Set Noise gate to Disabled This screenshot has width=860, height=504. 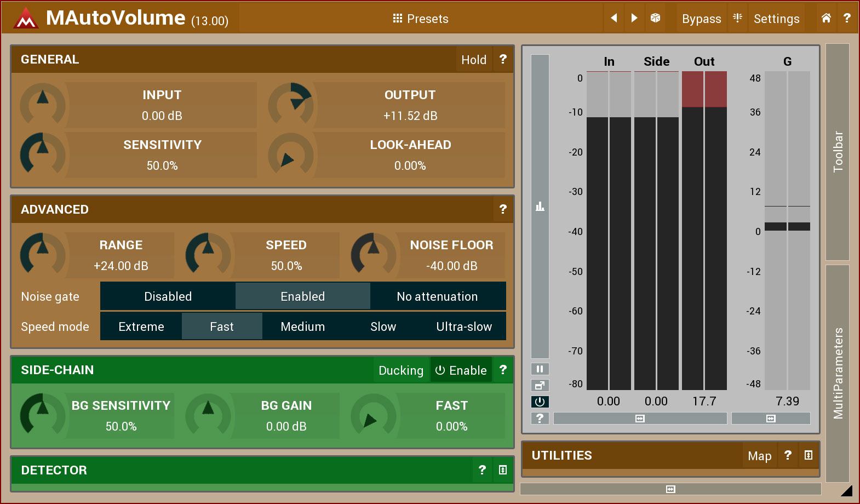tap(168, 296)
